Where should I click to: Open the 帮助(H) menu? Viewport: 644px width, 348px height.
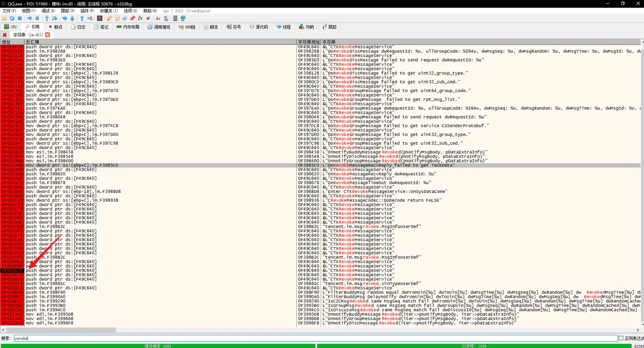click(150, 11)
